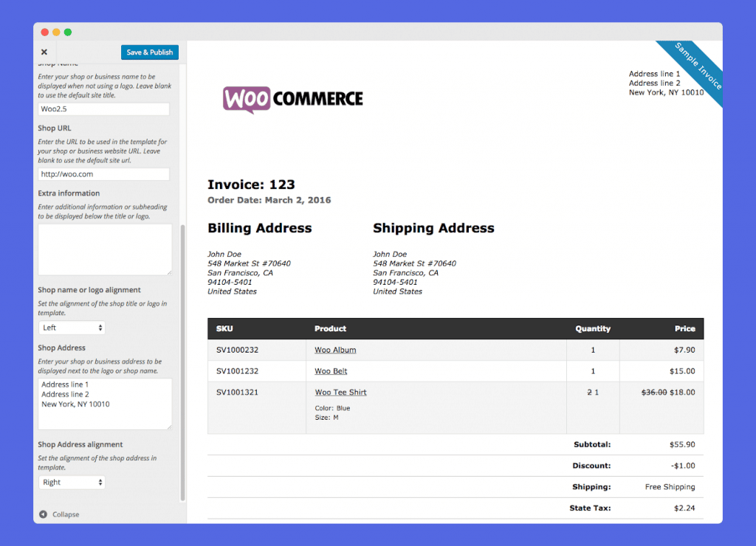
Task: Click the Quantity column header
Action: pos(593,328)
